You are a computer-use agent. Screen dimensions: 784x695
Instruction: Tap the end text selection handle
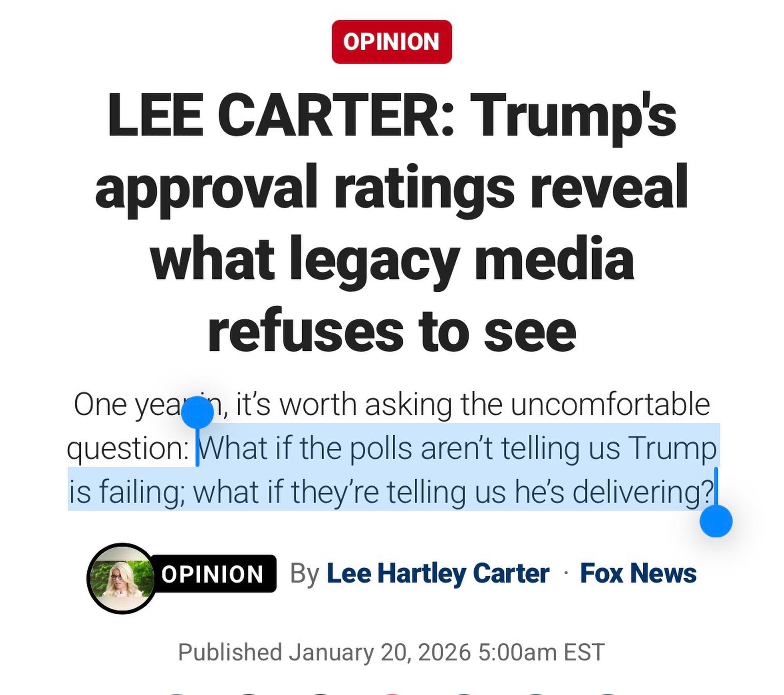pos(716,521)
